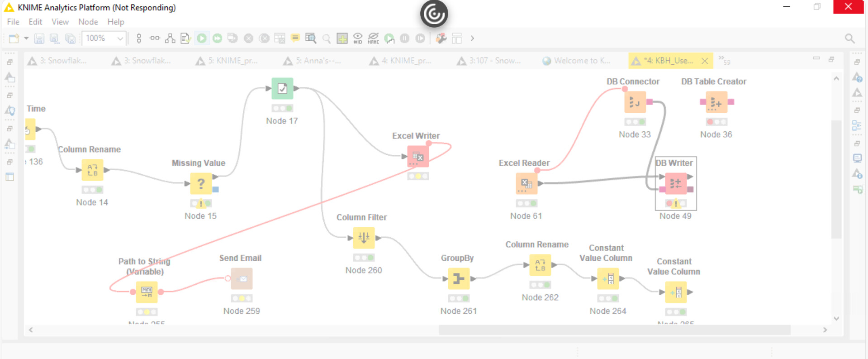Close the *4: KBH_Use... tab
The width and height of the screenshot is (868, 359).
point(705,61)
